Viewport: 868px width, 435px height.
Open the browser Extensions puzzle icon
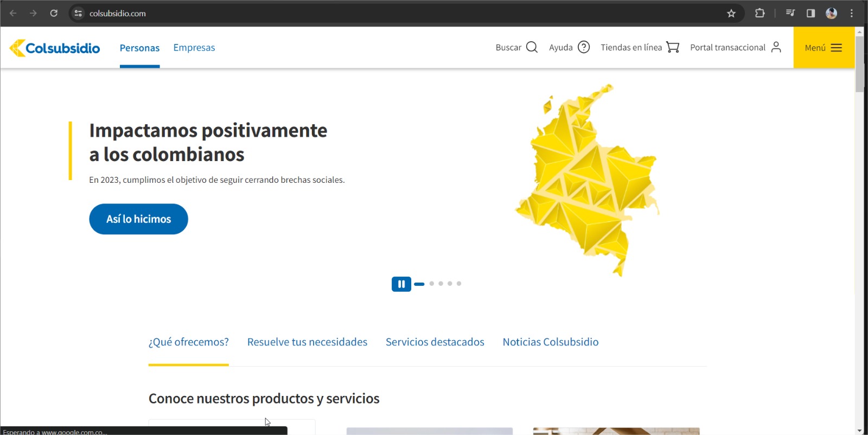point(759,14)
